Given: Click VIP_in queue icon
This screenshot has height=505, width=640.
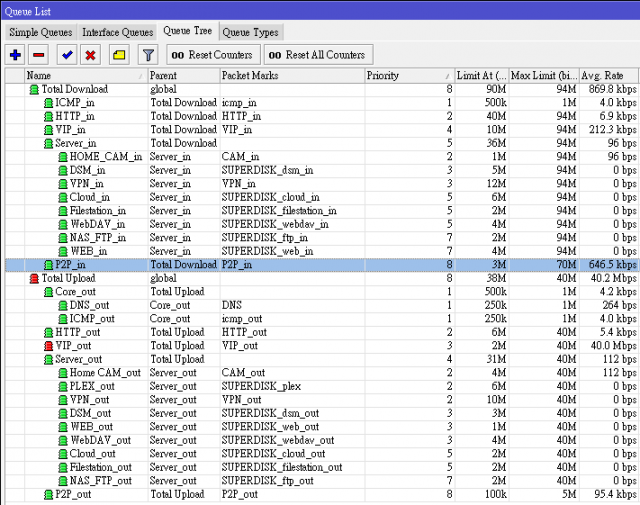Looking at the screenshot, I should coord(48,130).
